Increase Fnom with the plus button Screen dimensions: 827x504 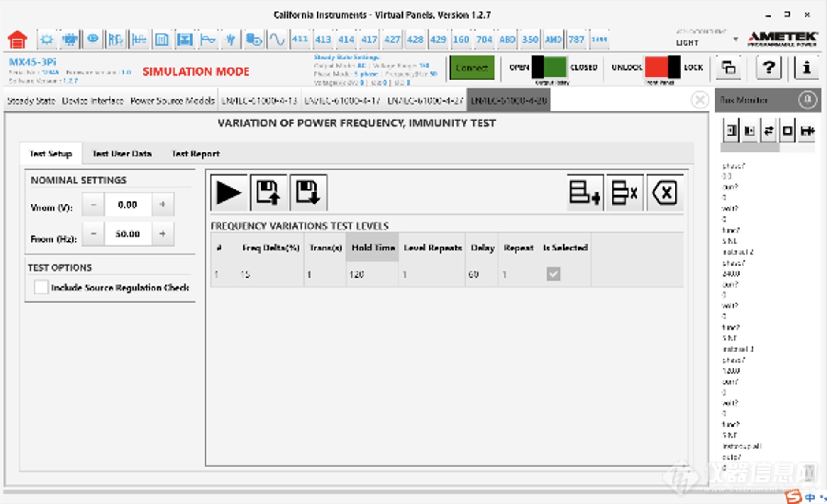[x=162, y=234]
